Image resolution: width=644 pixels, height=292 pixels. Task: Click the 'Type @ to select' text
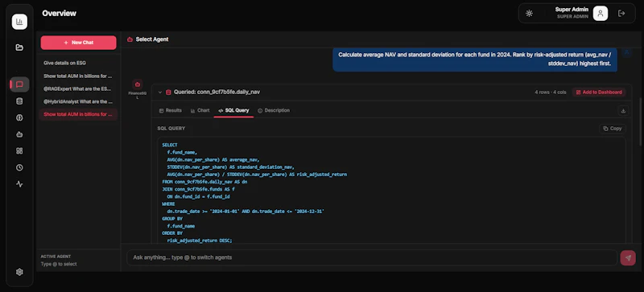(59, 264)
